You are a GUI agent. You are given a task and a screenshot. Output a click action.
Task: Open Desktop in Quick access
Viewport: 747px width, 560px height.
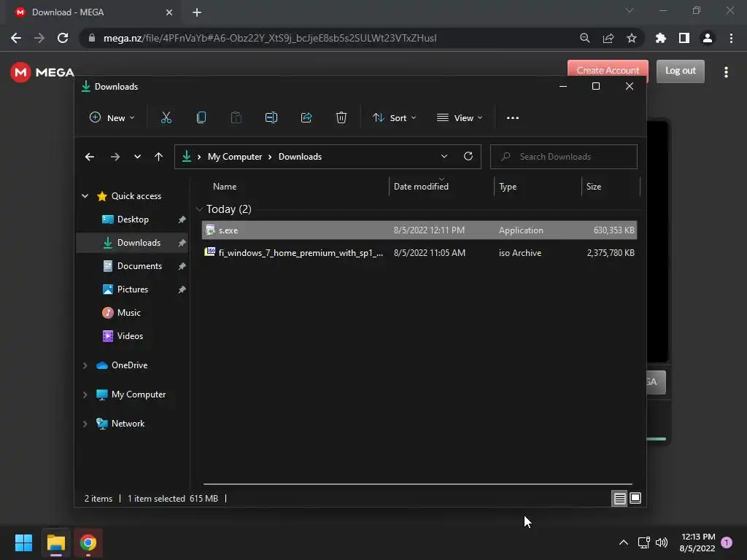pyautogui.click(x=133, y=219)
